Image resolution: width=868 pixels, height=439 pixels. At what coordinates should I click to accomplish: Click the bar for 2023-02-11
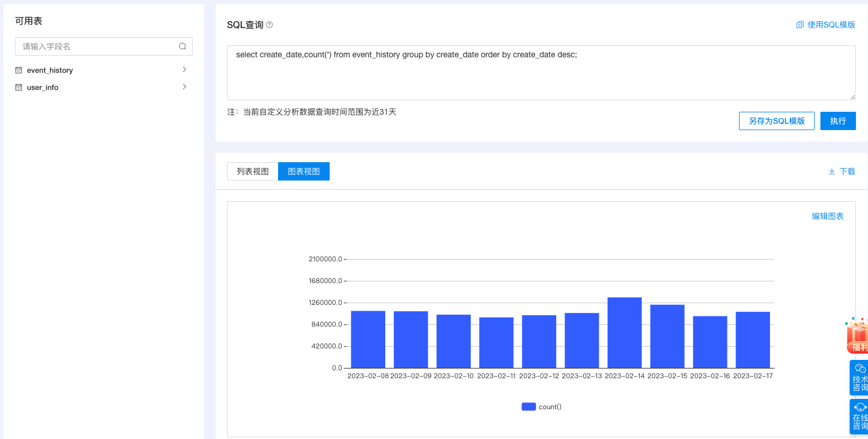(x=496, y=343)
